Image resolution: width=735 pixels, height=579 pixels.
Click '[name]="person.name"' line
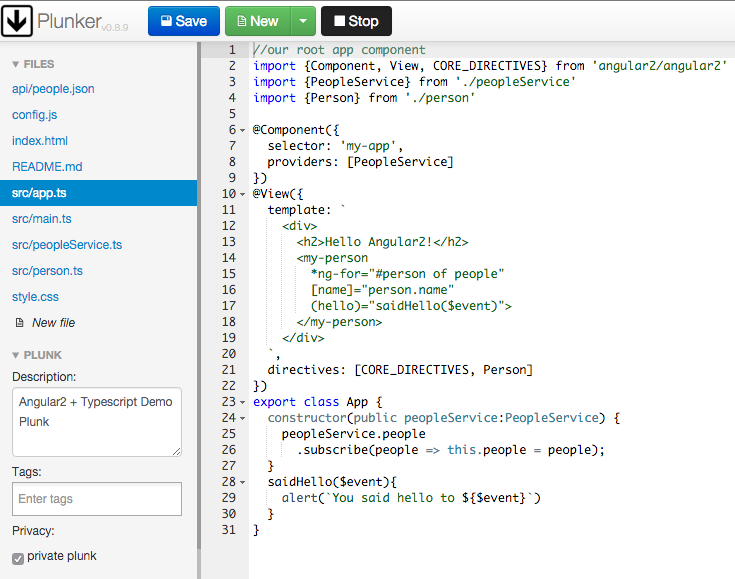point(382,290)
